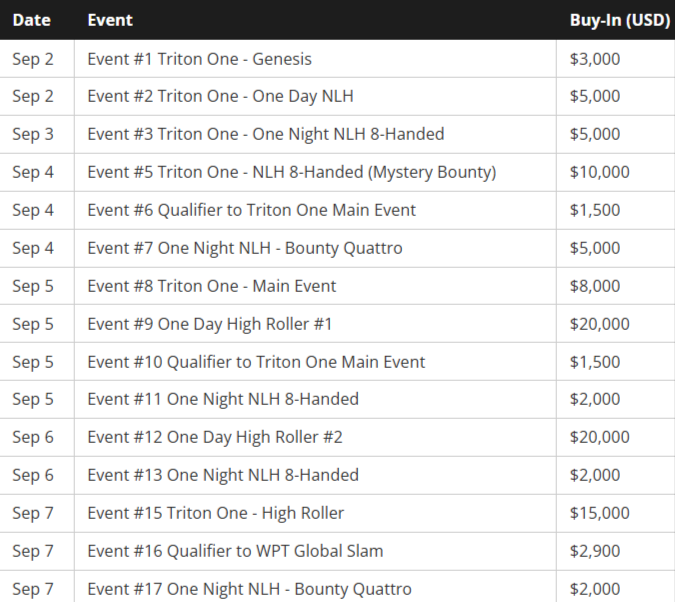
Task: Click the Date column header
Action: 31,20
